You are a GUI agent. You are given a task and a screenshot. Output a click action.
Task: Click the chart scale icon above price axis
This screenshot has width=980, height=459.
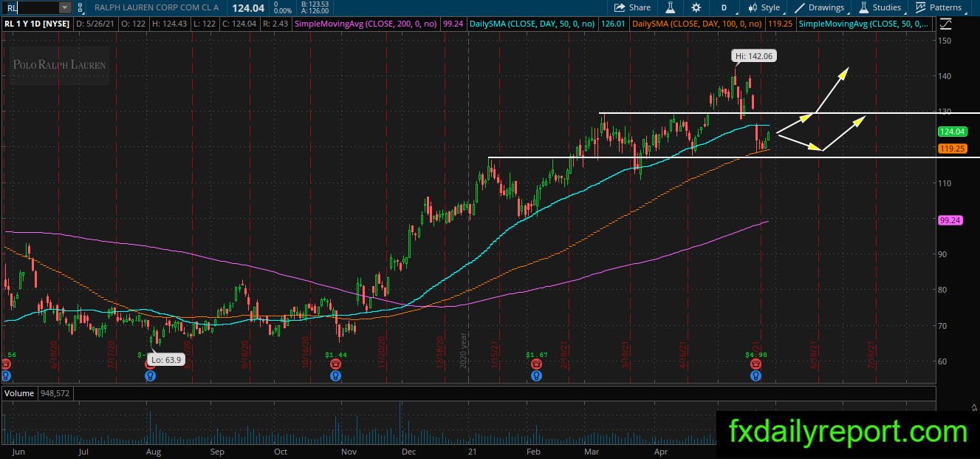tap(946, 24)
